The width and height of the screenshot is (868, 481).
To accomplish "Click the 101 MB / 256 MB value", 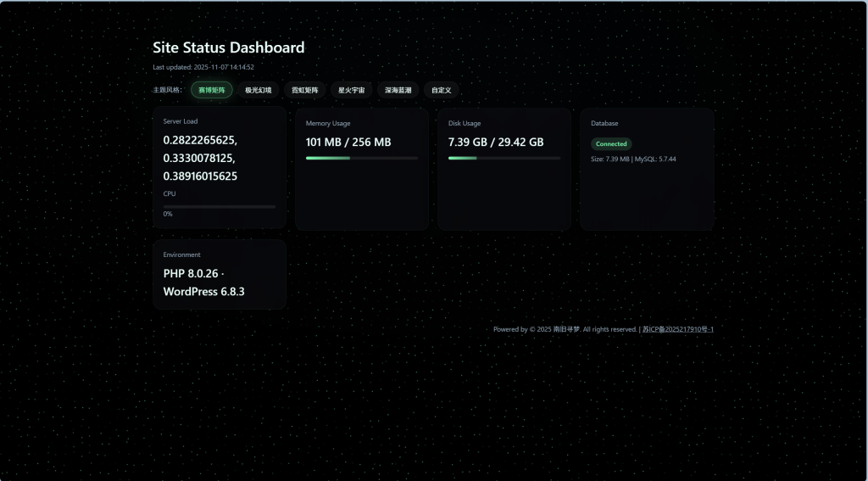I will [348, 143].
